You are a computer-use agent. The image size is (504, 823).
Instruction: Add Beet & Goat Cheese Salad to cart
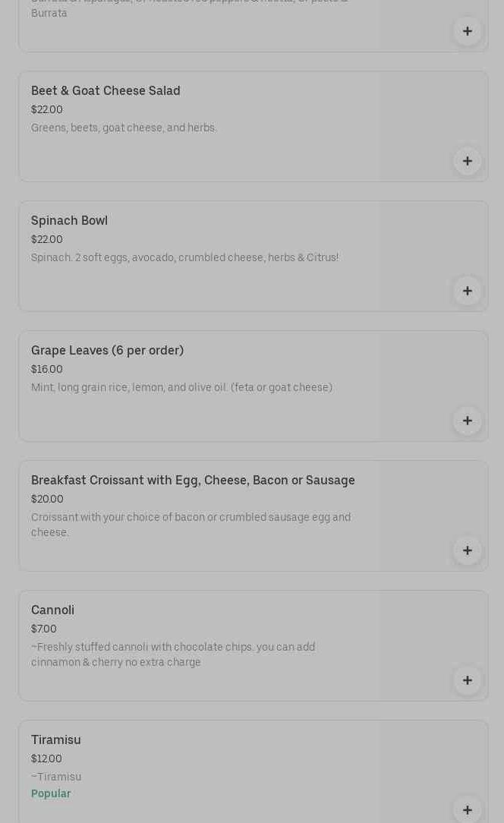pyautogui.click(x=467, y=161)
